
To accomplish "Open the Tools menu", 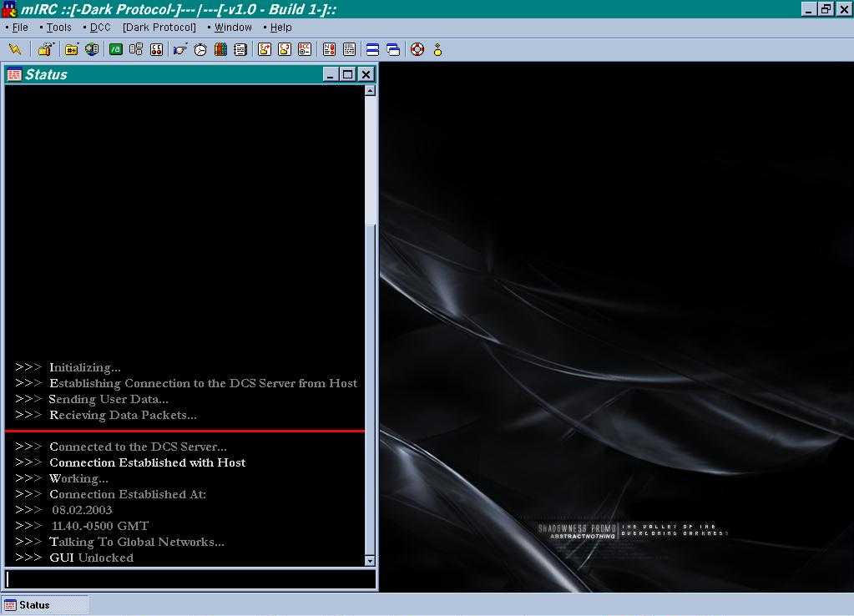I will pos(58,27).
